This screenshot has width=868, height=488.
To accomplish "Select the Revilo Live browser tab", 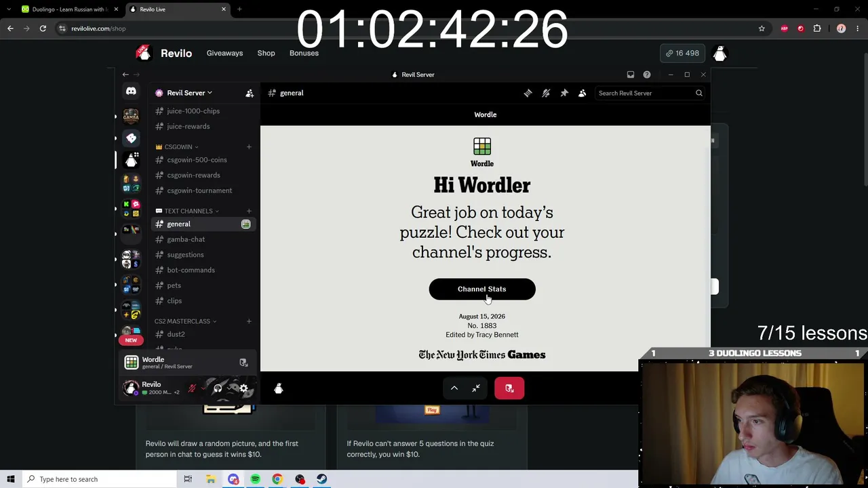I will [x=178, y=9].
